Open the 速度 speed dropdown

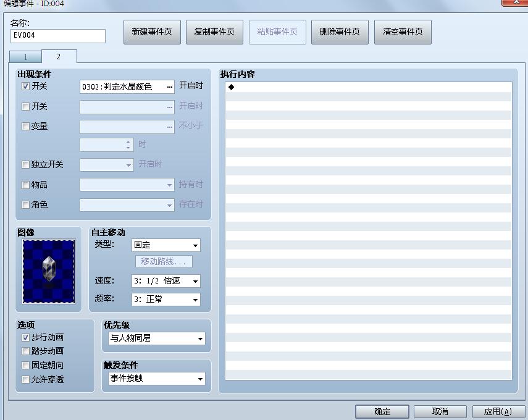166,281
